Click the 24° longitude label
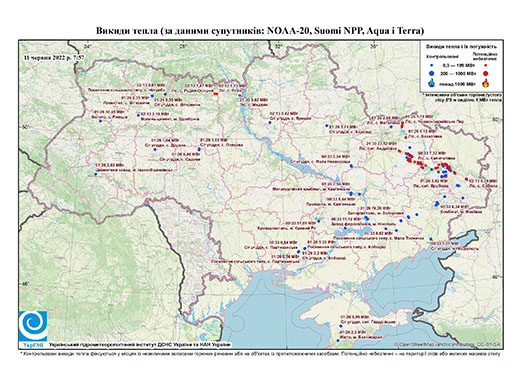The width and height of the screenshot is (520, 368). coord(88,46)
